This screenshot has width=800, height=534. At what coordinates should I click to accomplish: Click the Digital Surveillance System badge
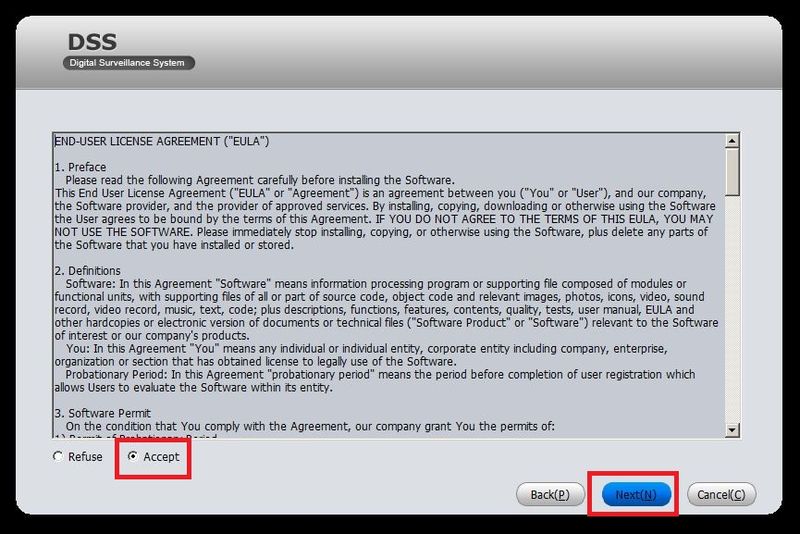129,63
